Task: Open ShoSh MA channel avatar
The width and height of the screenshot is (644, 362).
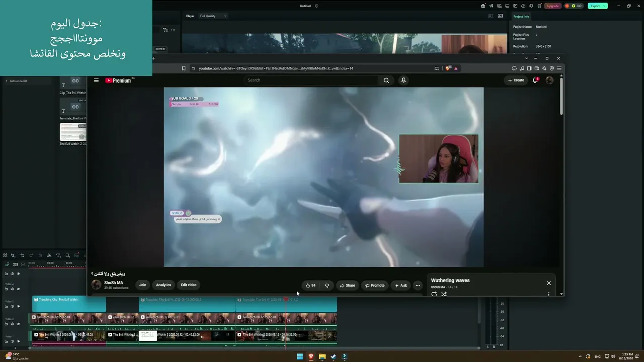Action: 96,285
